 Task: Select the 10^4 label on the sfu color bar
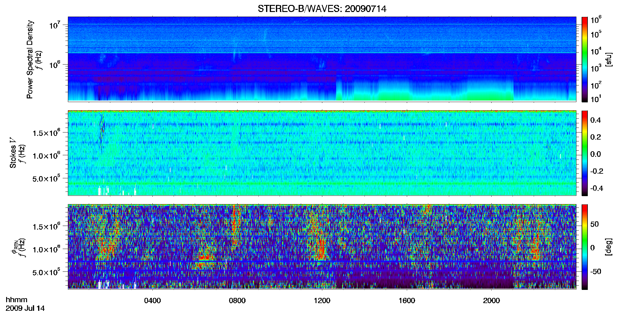[596, 51]
